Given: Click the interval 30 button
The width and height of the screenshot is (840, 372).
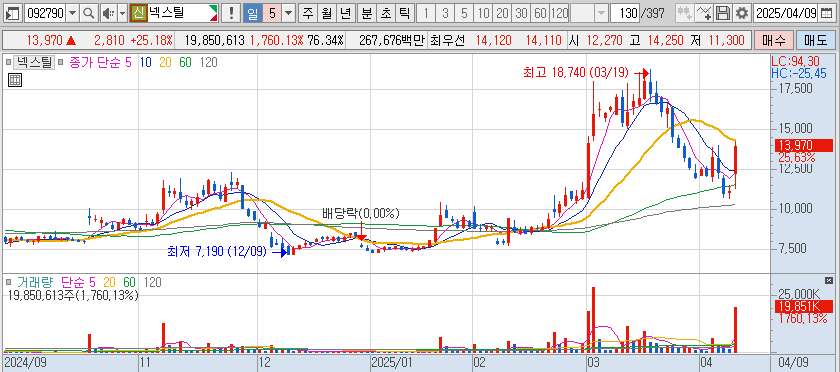Looking at the screenshot, I should click(x=521, y=13).
